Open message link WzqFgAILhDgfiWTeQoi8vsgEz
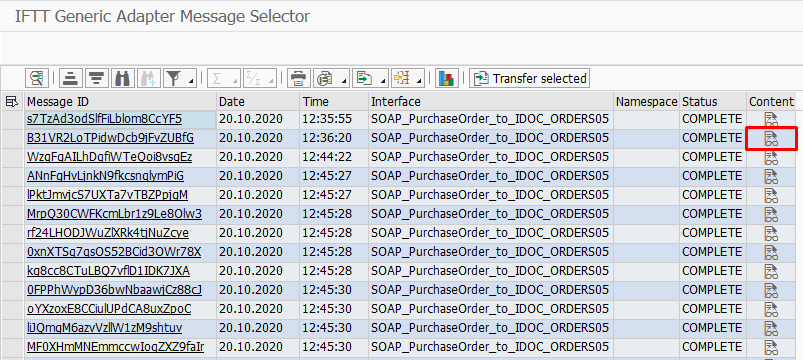The image size is (803, 360). [x=110, y=157]
